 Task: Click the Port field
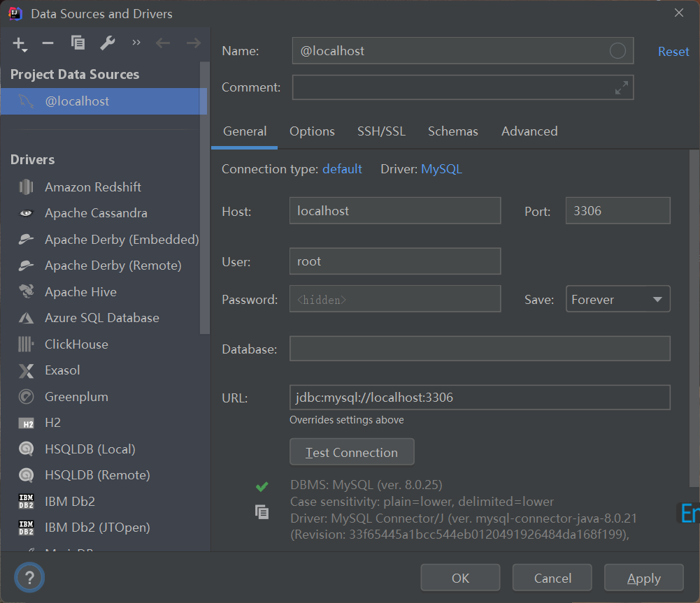click(618, 210)
